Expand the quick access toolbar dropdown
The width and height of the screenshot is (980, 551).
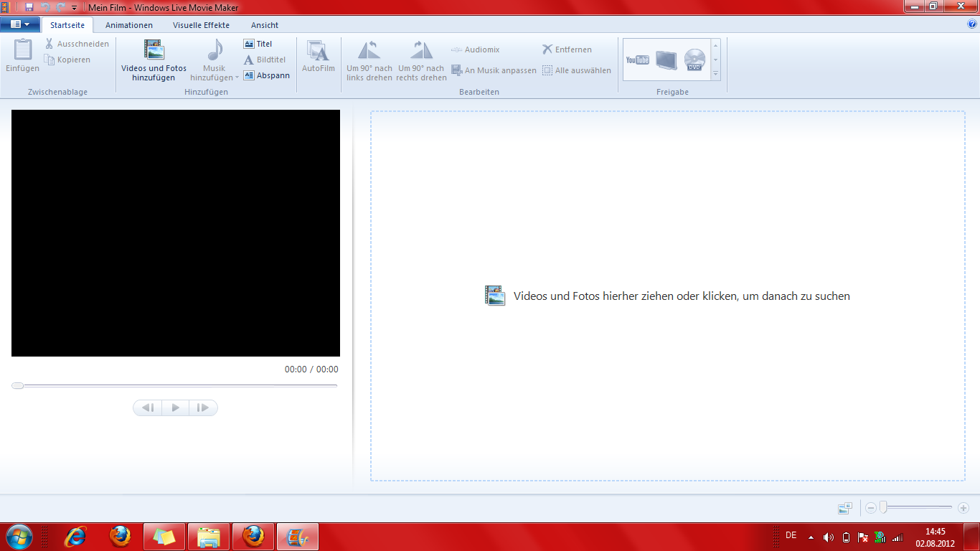(74, 8)
